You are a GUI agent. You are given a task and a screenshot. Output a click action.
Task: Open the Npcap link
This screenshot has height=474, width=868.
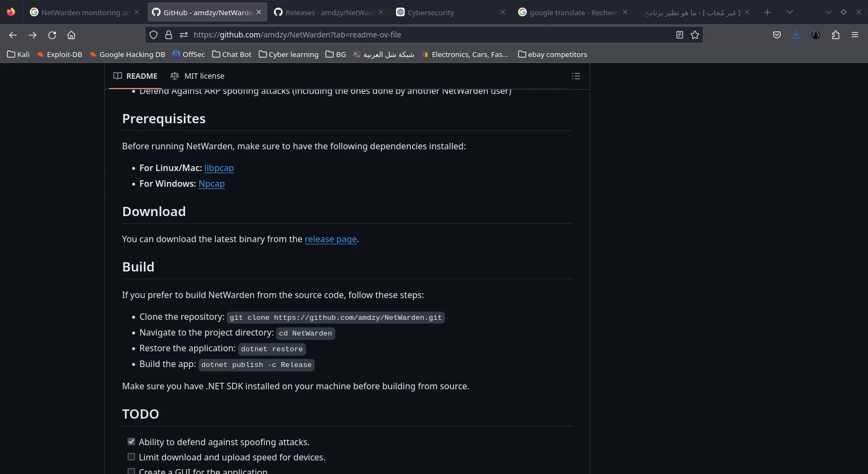(x=212, y=184)
